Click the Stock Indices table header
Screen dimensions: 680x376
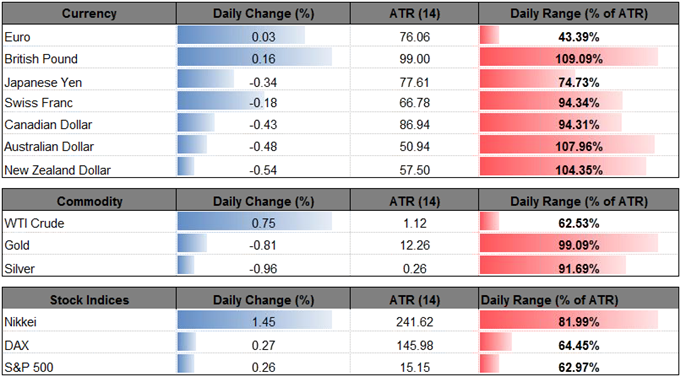89,300
